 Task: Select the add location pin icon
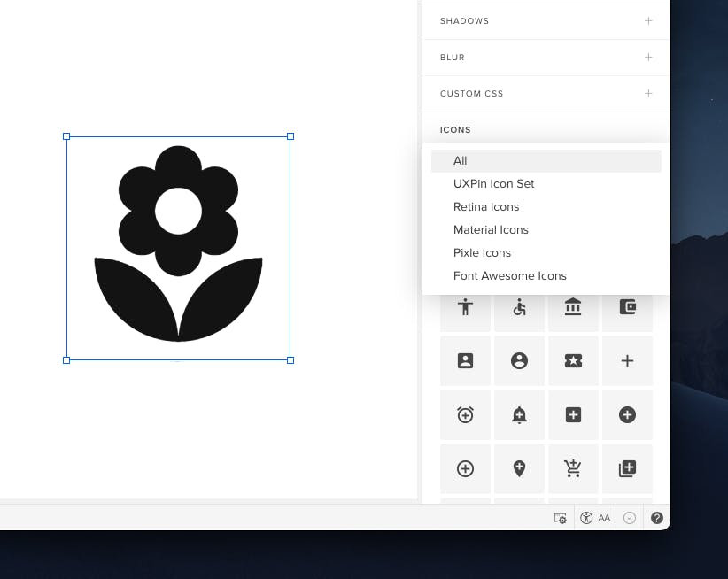click(x=519, y=468)
